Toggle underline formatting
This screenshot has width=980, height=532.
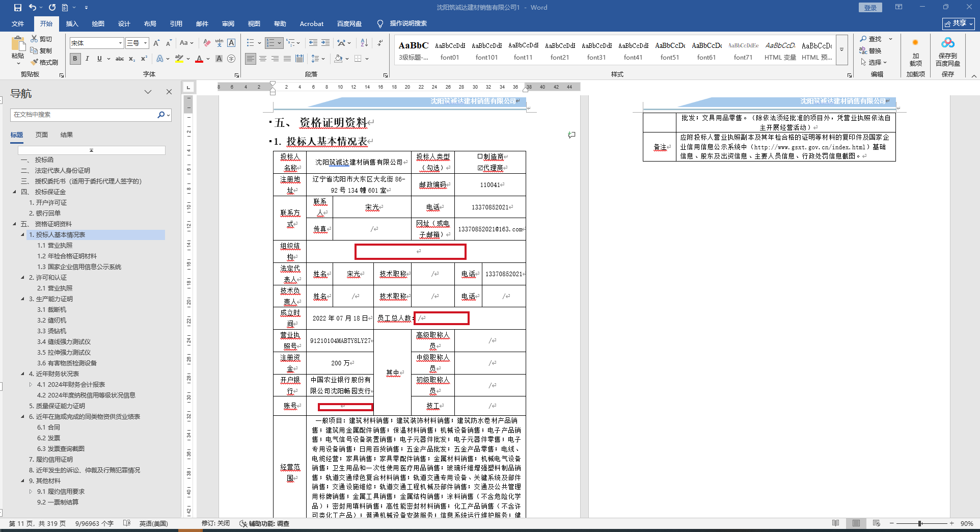tap(99, 59)
